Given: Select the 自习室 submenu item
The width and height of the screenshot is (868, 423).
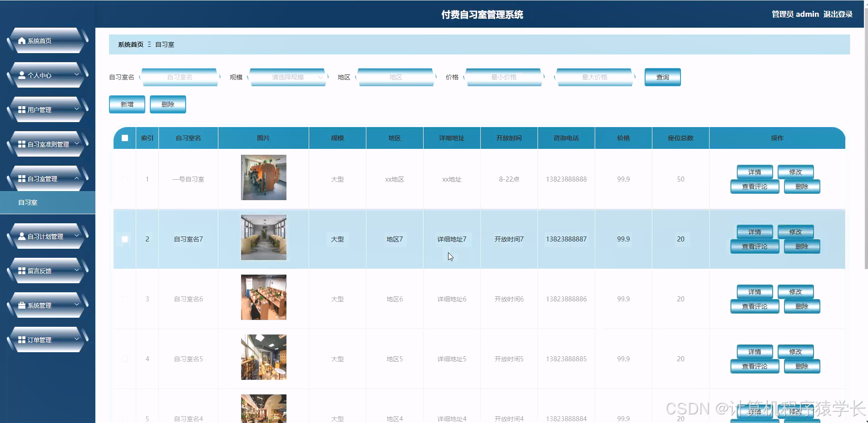Looking at the screenshot, I should 48,202.
